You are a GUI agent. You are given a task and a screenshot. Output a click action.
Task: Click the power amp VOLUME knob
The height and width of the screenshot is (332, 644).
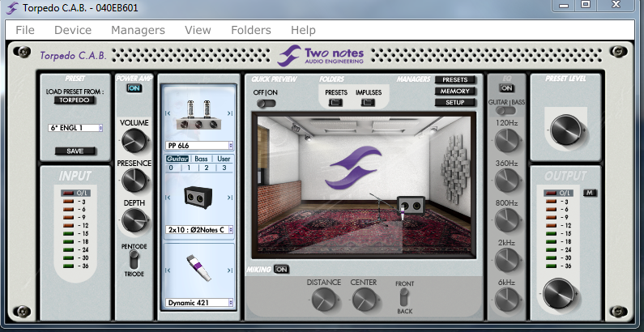(x=134, y=140)
